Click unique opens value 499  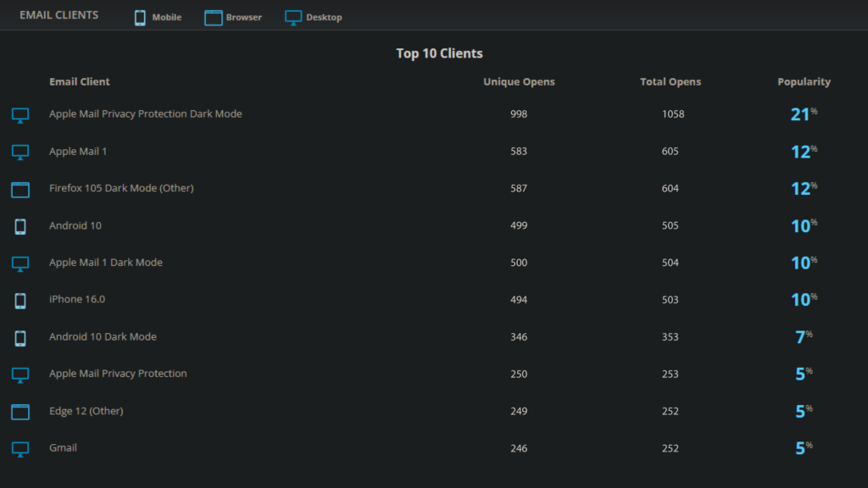519,225
